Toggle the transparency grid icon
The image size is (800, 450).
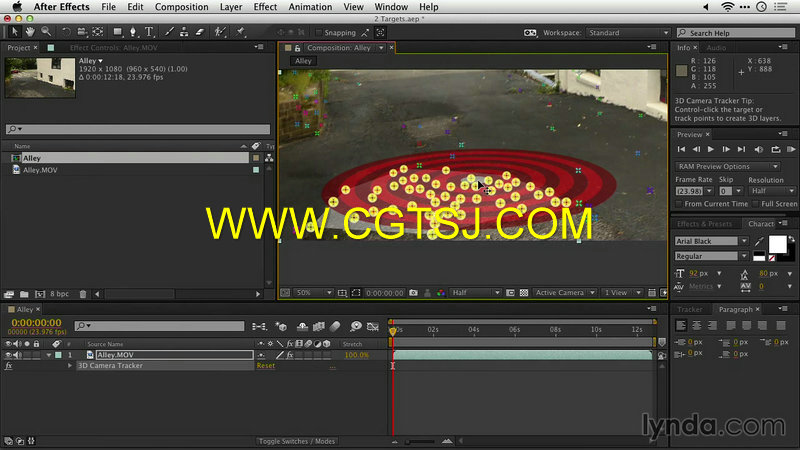(524, 293)
